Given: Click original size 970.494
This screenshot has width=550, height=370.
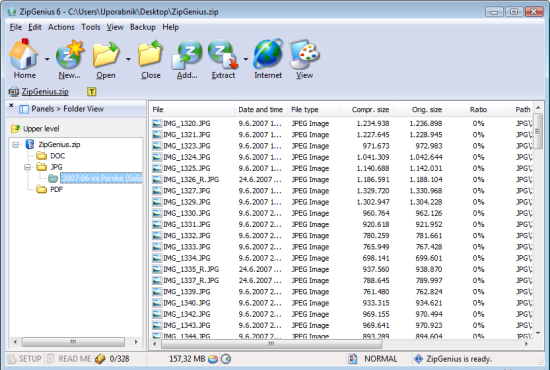Looking at the screenshot, I should (x=429, y=314).
